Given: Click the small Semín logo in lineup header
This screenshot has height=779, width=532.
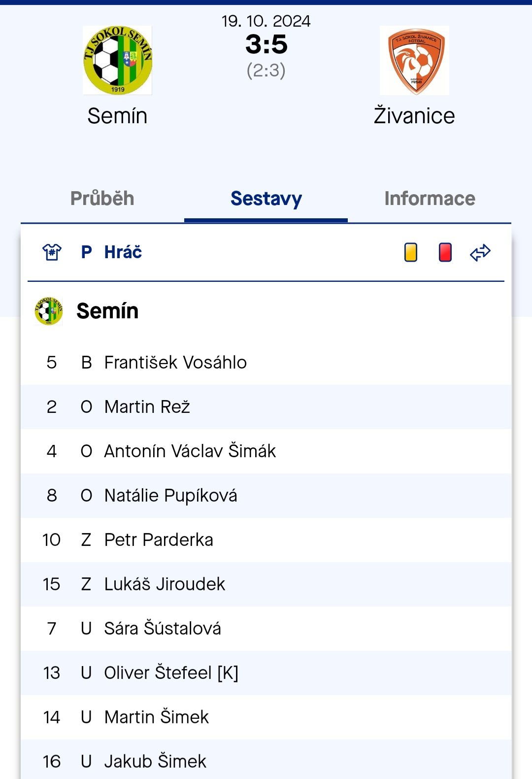Looking at the screenshot, I should click(x=49, y=311).
